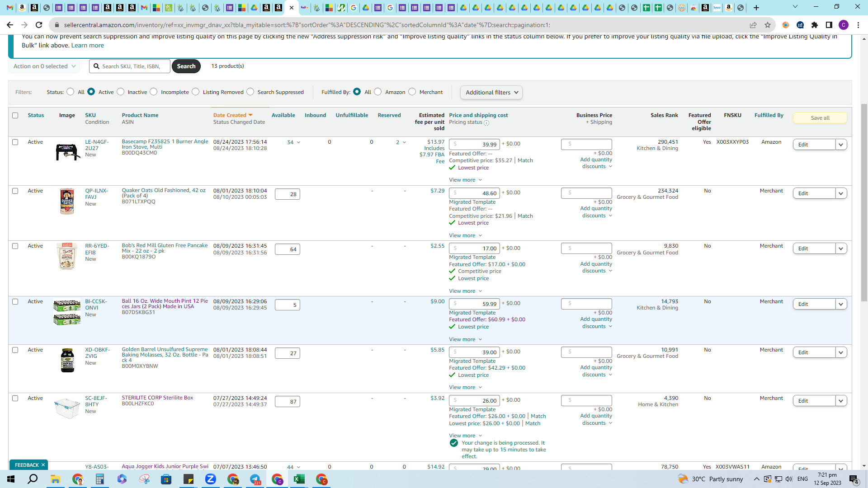Share this page using the share icon
The image size is (868, 488).
point(753,25)
